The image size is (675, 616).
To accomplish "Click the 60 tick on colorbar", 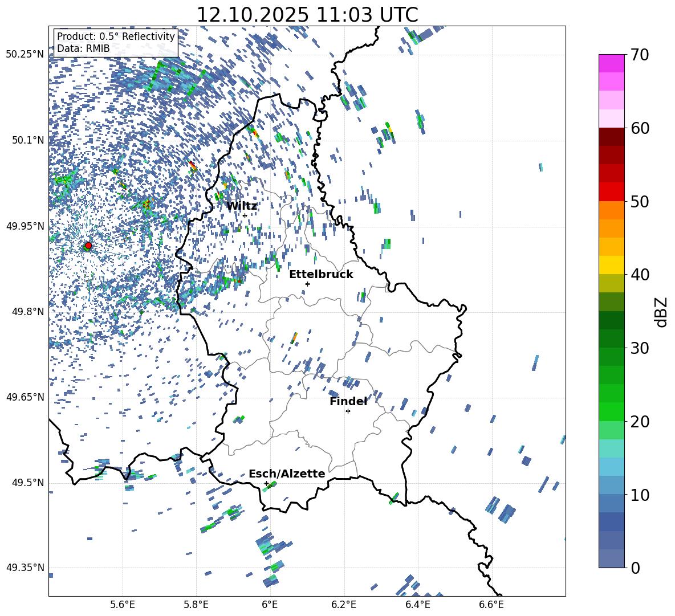I will pyautogui.click(x=640, y=128).
